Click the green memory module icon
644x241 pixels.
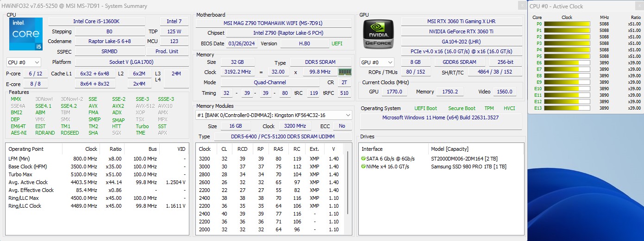344,72
